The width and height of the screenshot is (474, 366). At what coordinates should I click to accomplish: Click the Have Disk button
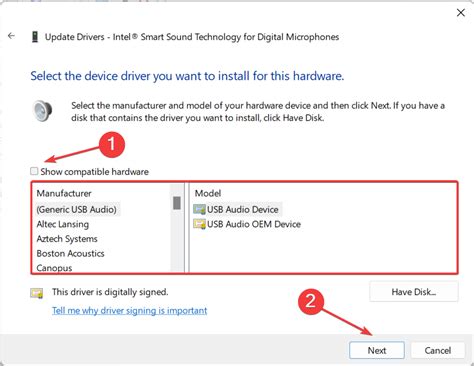[414, 292]
